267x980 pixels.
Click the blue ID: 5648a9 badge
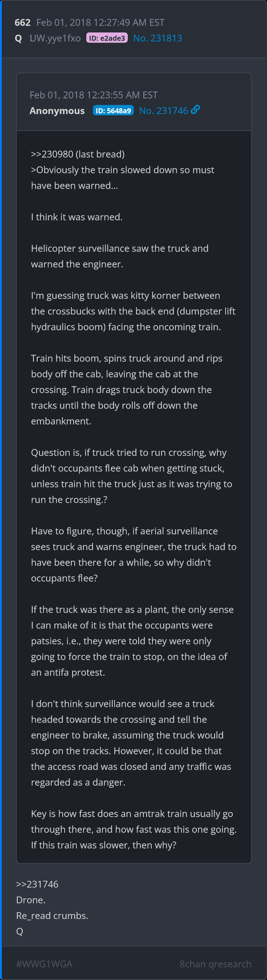[113, 111]
